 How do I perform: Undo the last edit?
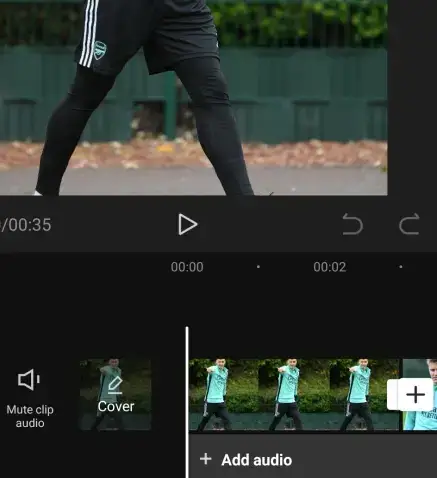(x=353, y=224)
